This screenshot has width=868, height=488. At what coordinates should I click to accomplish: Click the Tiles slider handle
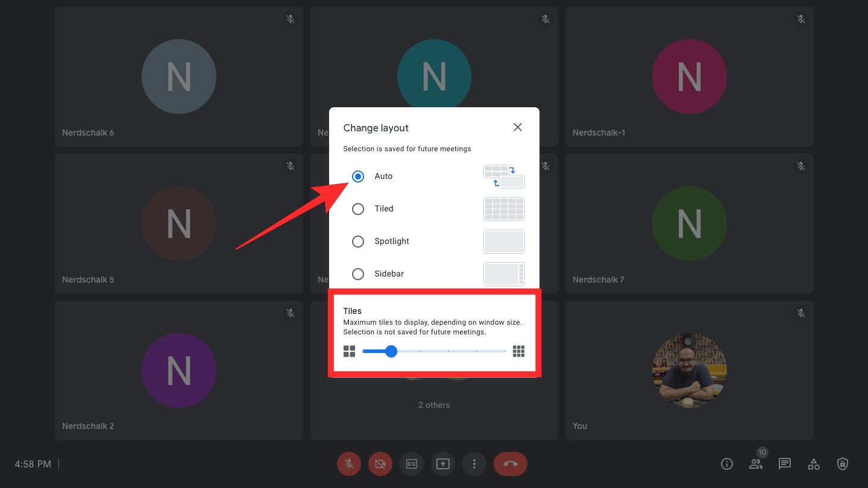click(391, 351)
